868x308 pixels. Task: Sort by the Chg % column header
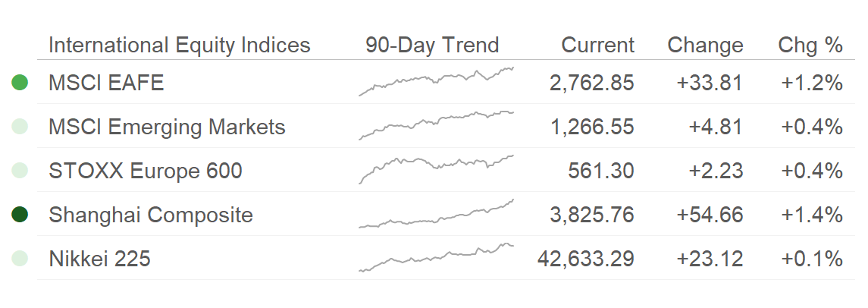(x=810, y=45)
